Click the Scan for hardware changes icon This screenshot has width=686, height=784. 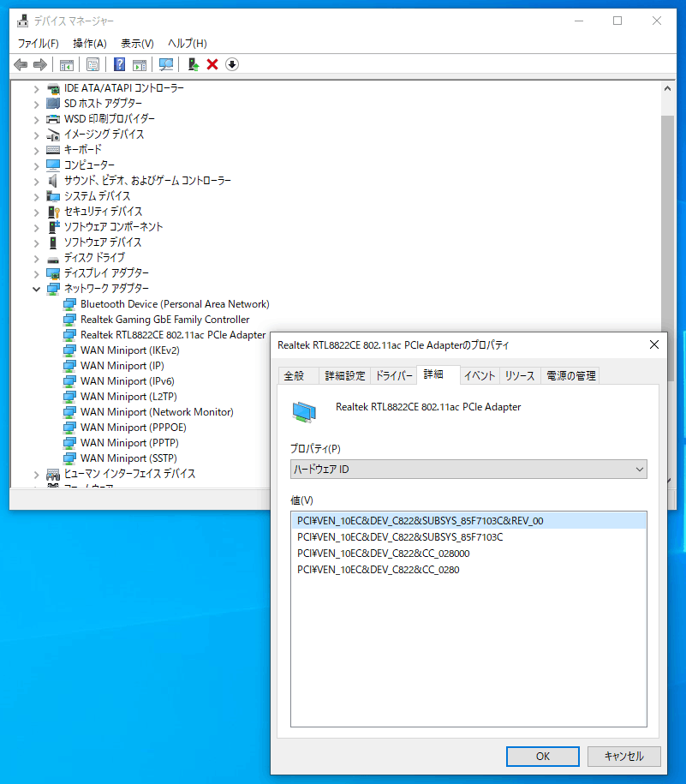click(165, 64)
